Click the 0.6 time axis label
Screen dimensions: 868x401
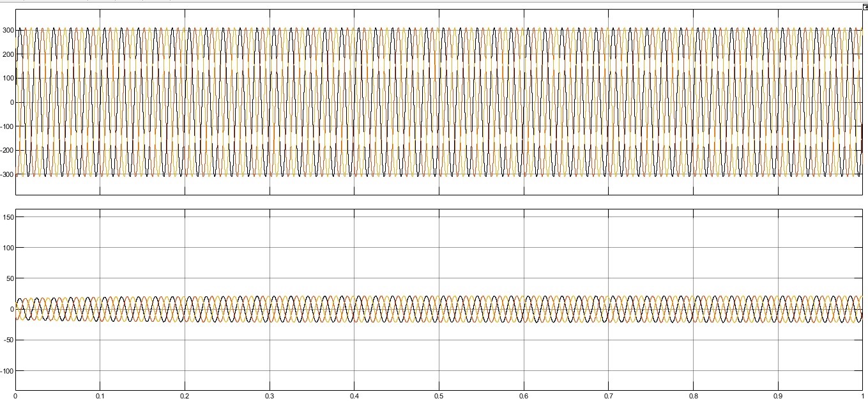pos(524,397)
